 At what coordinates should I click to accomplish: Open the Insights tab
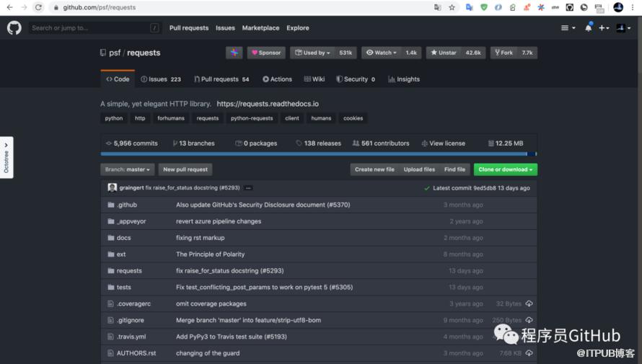[x=404, y=79]
